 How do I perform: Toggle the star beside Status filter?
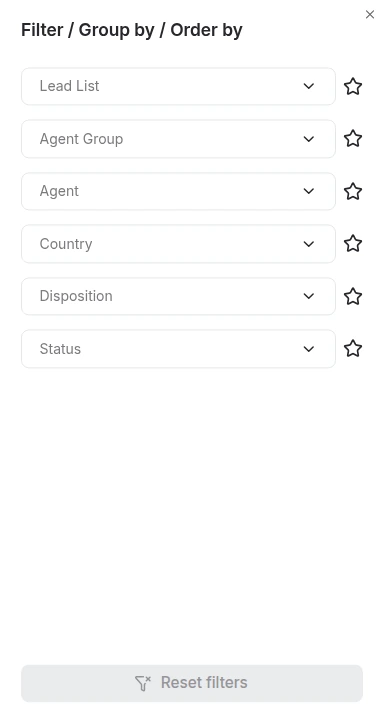(x=353, y=349)
